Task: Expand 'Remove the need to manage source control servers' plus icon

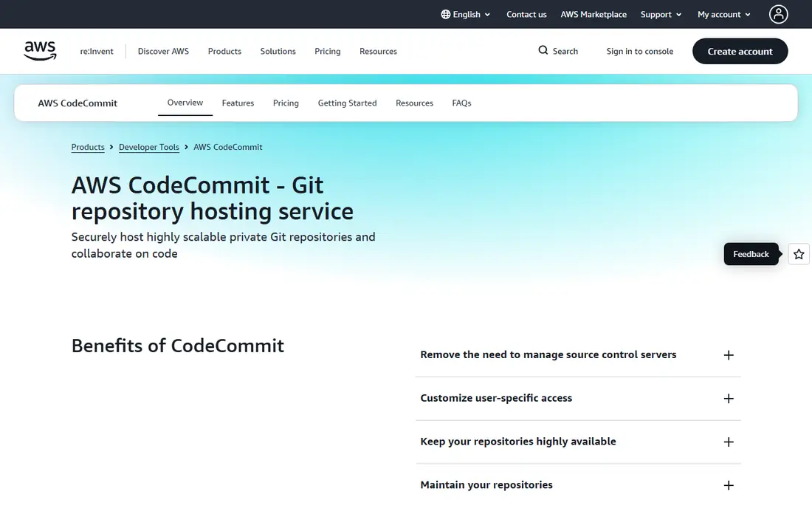Action: tap(728, 355)
